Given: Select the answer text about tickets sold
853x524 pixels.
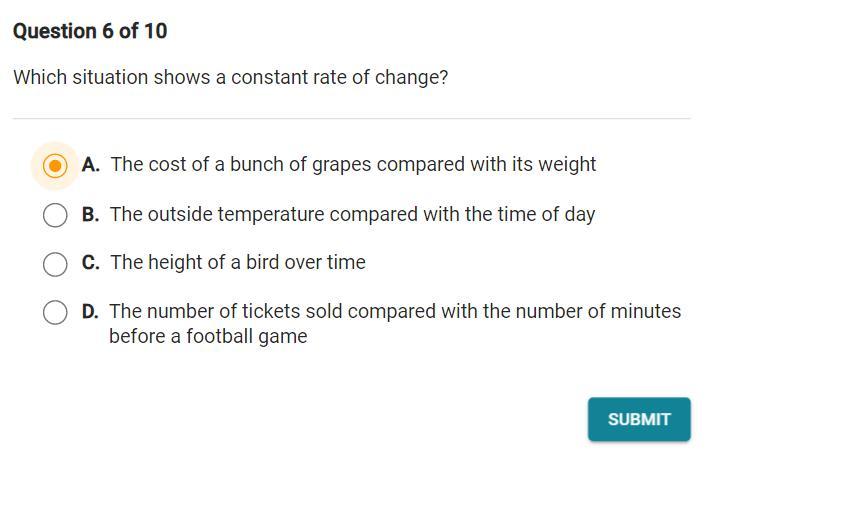Looking at the screenshot, I should click(x=394, y=311).
